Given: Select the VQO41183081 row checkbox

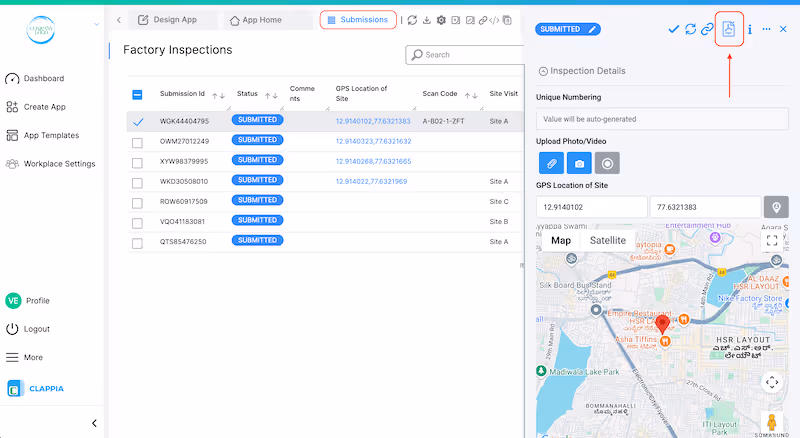Looking at the screenshot, I should click(x=137, y=223).
